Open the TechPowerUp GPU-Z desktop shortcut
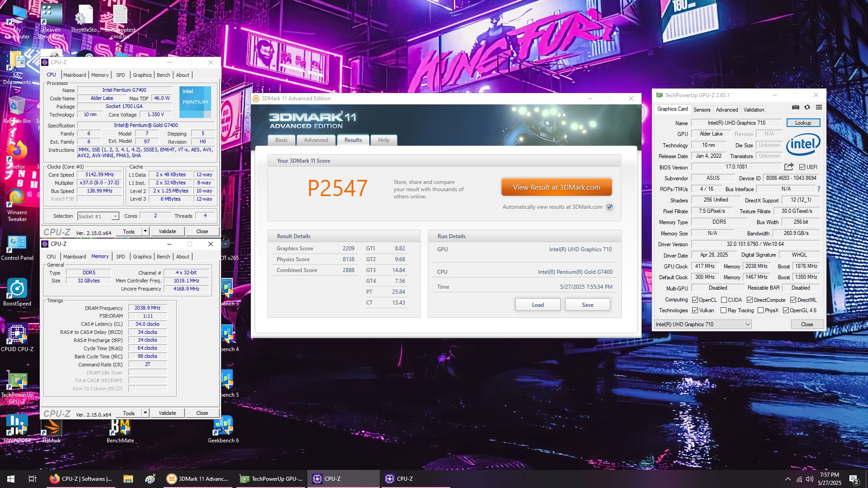 pos(17,387)
